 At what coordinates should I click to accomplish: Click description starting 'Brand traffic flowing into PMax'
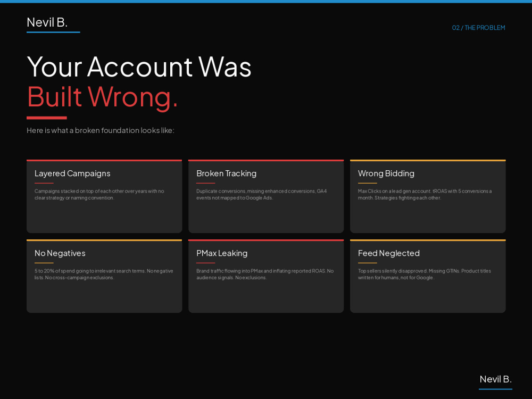point(265,274)
